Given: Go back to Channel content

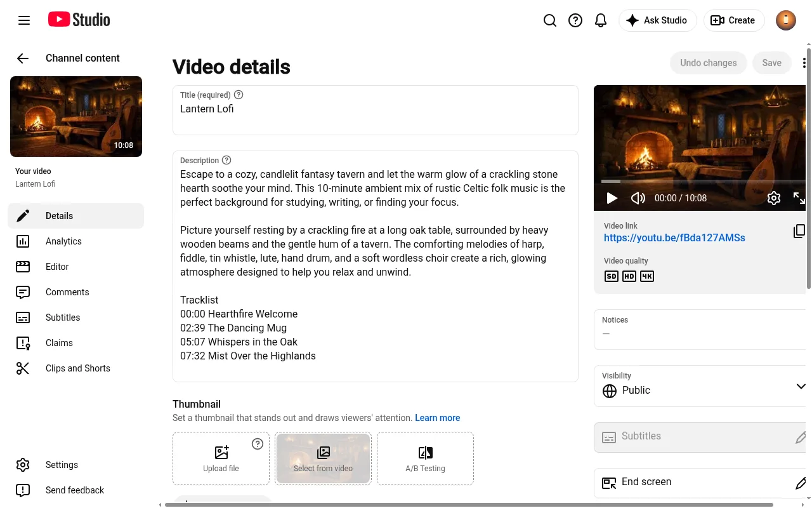Looking at the screenshot, I should tap(23, 58).
